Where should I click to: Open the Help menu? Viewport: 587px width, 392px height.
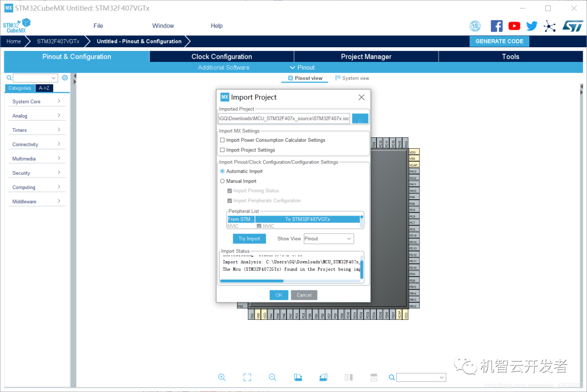(x=216, y=26)
